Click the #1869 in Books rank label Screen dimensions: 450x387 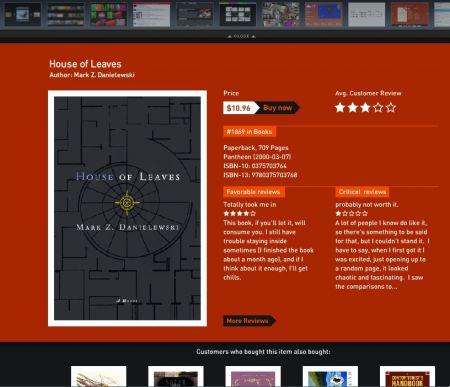(x=249, y=132)
